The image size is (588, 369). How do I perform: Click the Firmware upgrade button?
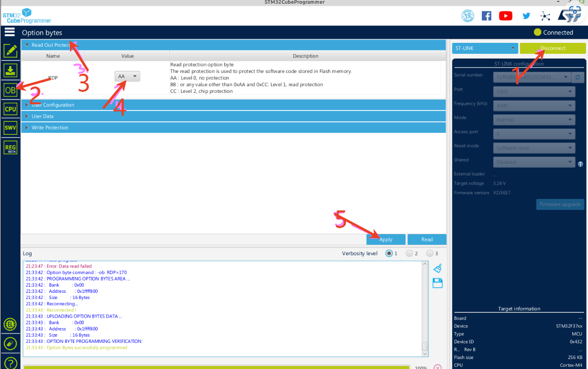tap(560, 204)
